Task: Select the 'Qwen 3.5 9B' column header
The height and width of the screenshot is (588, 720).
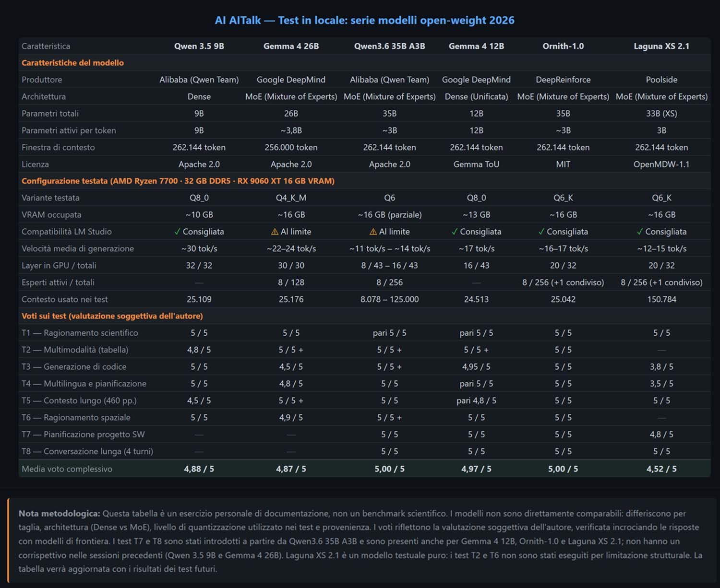Action: (199, 46)
